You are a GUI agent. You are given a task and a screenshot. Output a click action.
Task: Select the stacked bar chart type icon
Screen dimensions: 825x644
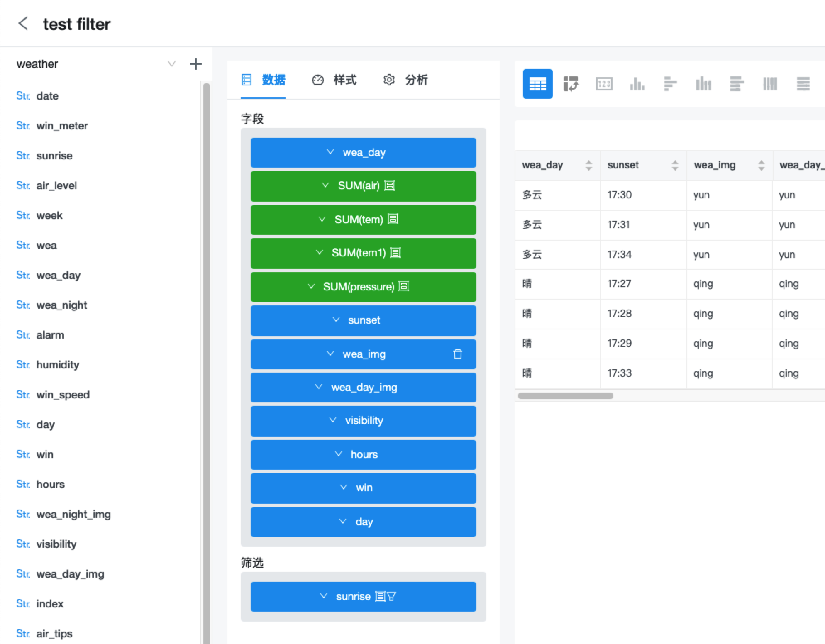(703, 84)
